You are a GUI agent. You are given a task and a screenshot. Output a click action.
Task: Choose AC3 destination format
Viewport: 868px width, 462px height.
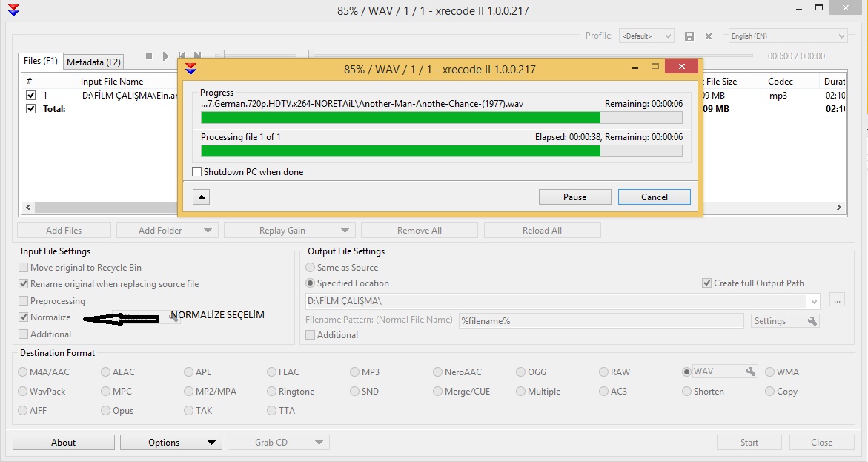tap(604, 391)
